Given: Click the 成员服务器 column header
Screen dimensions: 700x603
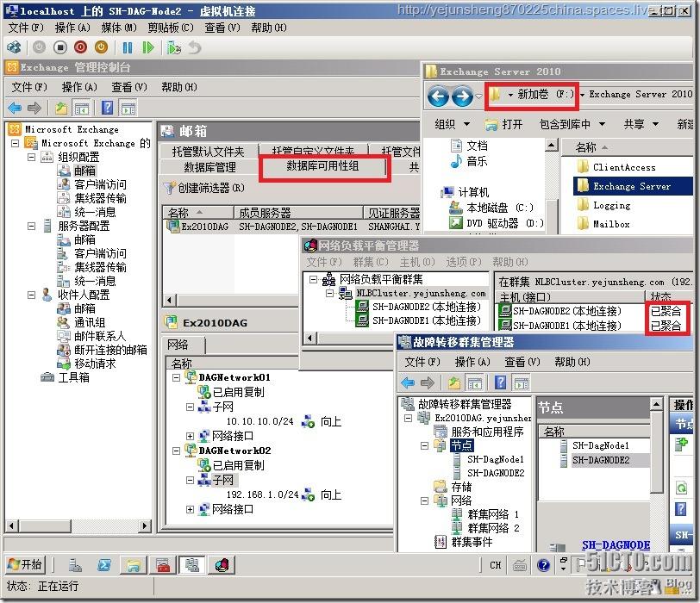Looking at the screenshot, I should [x=298, y=212].
